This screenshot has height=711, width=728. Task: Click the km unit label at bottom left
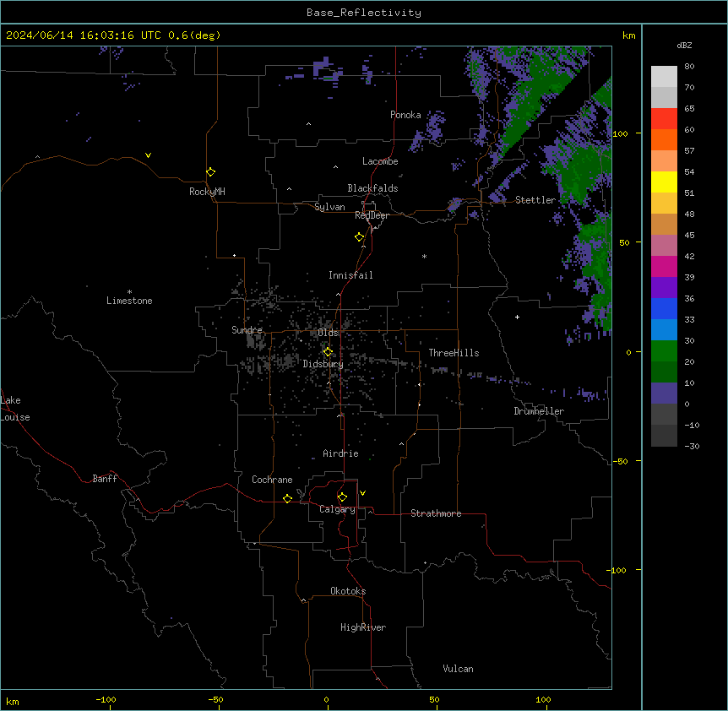tap(13, 701)
